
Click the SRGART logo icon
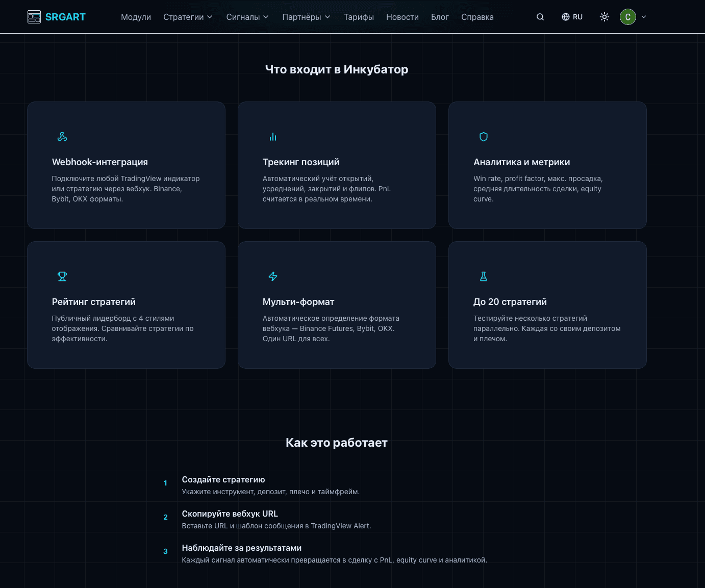[x=34, y=17]
